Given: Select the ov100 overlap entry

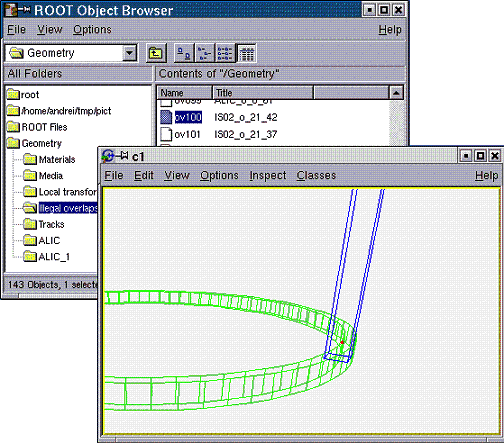Looking at the screenshot, I should pyautogui.click(x=188, y=117).
